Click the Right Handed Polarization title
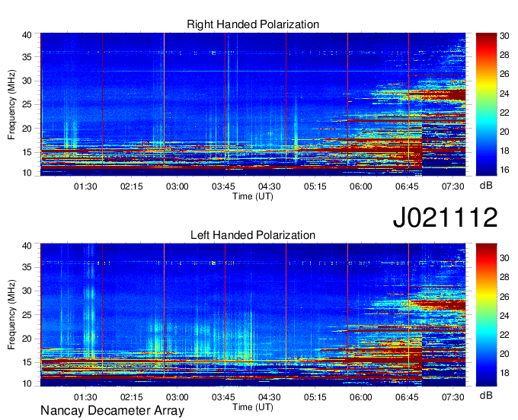 [x=253, y=24]
